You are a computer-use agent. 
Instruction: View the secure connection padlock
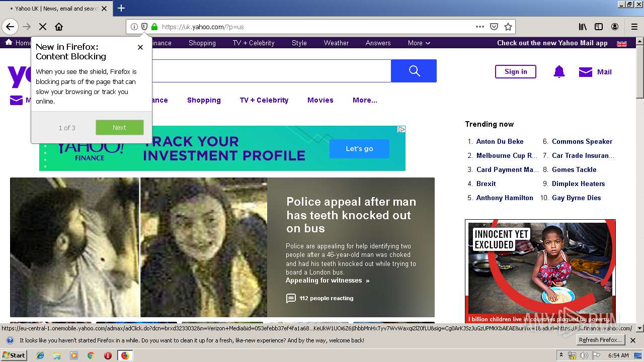(x=154, y=27)
